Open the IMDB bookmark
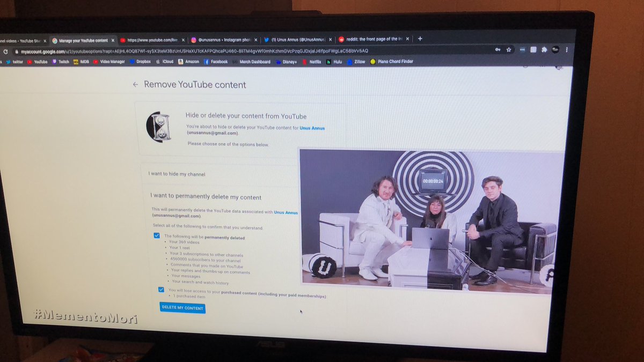Screen dimensions: 644x362 (82, 62)
